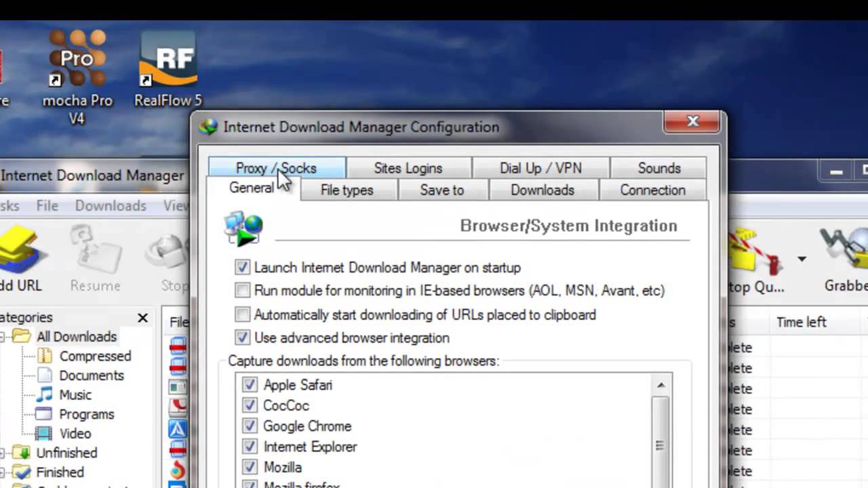This screenshot has width=868, height=488.
Task: Select the All Downloads folder icon
Action: pos(22,336)
